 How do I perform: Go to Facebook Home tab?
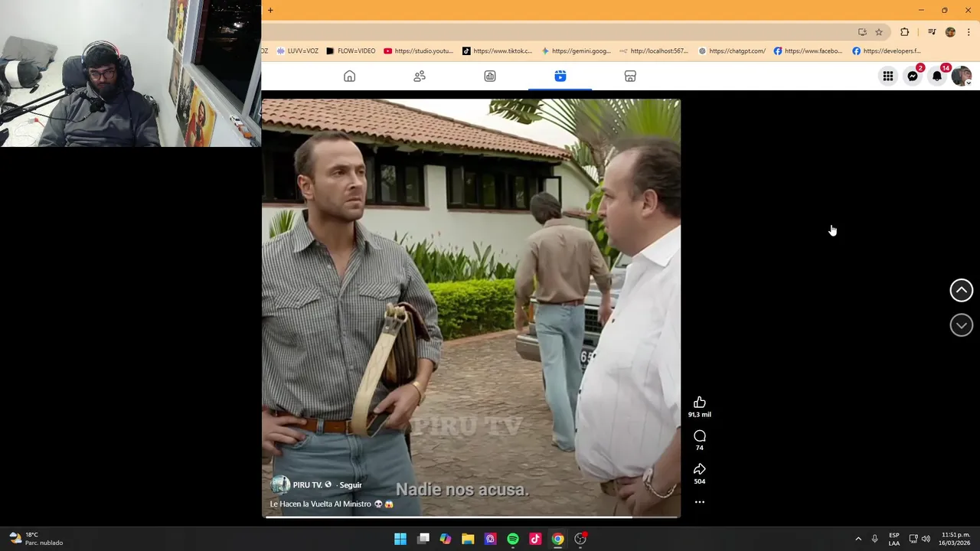point(349,77)
